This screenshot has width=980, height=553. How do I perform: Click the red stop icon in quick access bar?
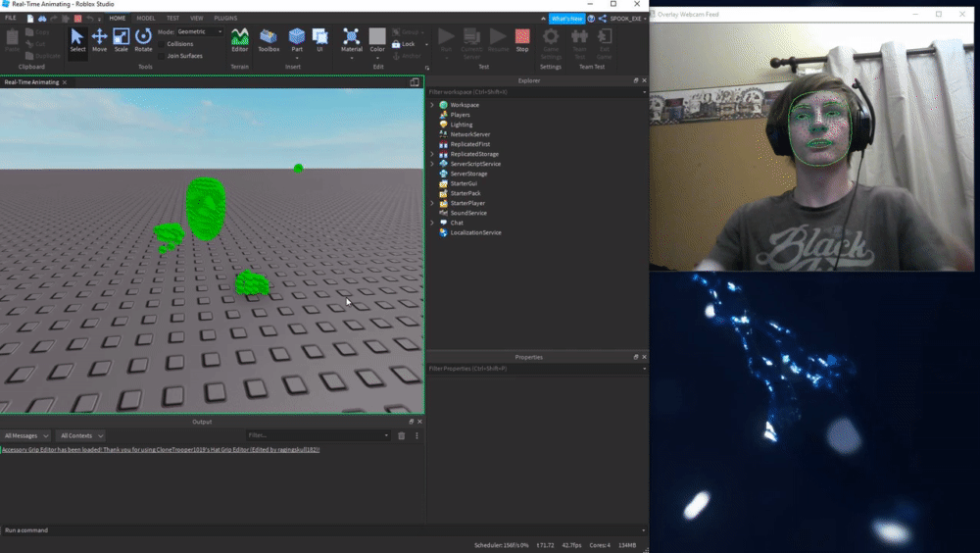[78, 19]
